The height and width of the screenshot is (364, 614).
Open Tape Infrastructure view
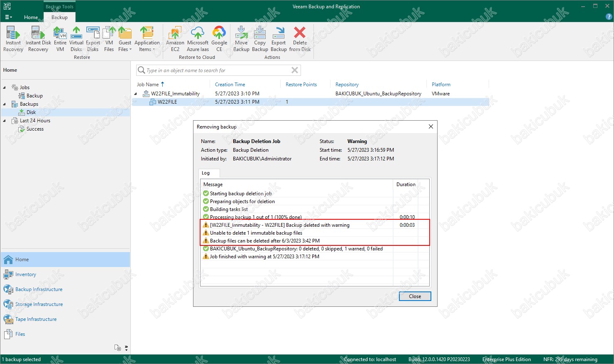66,319
